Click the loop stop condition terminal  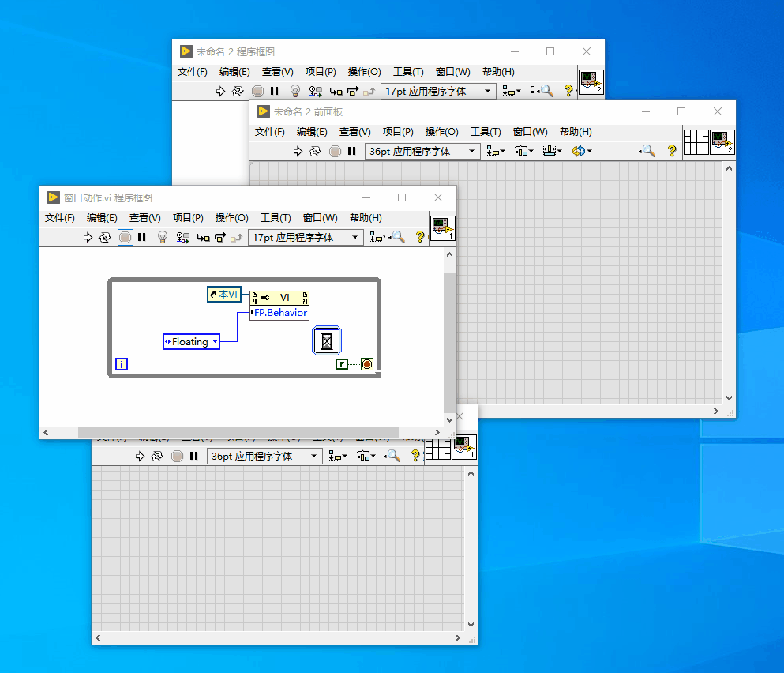[x=367, y=364]
